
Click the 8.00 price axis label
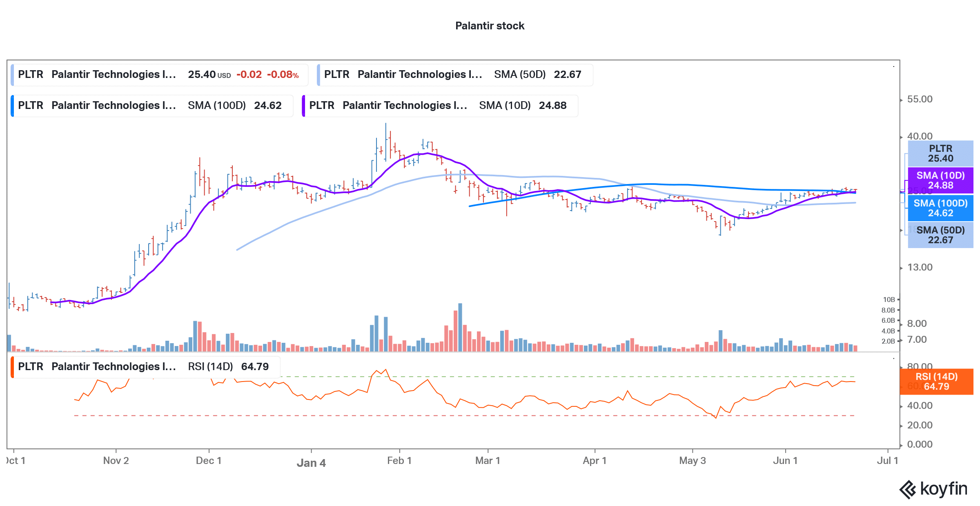coord(917,324)
